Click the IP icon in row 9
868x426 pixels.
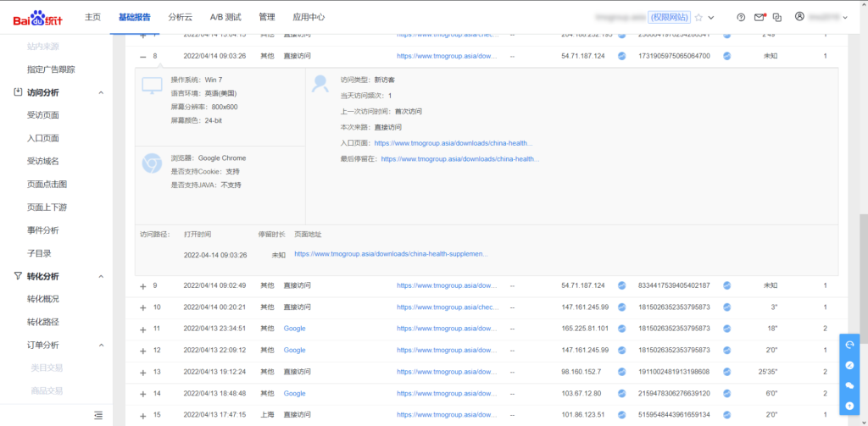coord(621,285)
